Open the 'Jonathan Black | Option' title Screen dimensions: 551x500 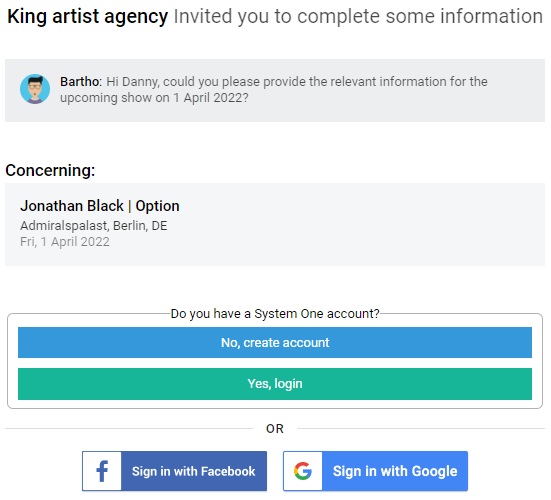click(x=100, y=206)
